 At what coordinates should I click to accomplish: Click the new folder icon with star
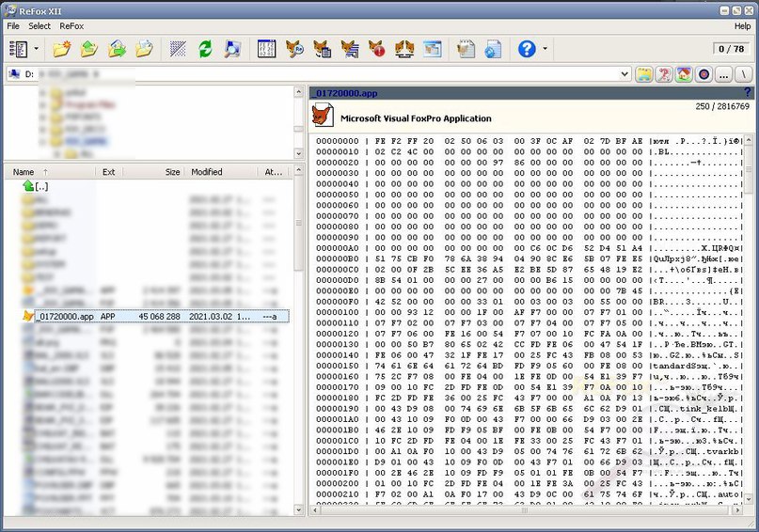click(x=62, y=49)
